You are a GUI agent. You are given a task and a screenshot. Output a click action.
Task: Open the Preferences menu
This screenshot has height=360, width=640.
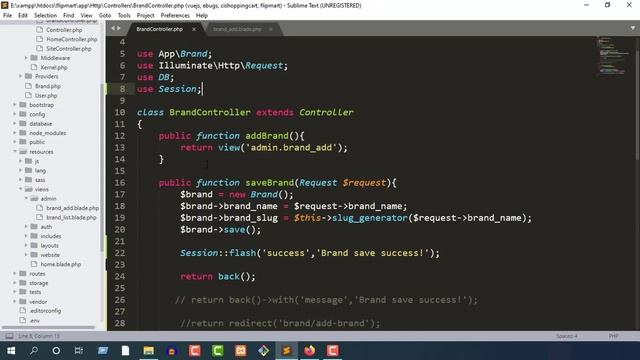175,16
